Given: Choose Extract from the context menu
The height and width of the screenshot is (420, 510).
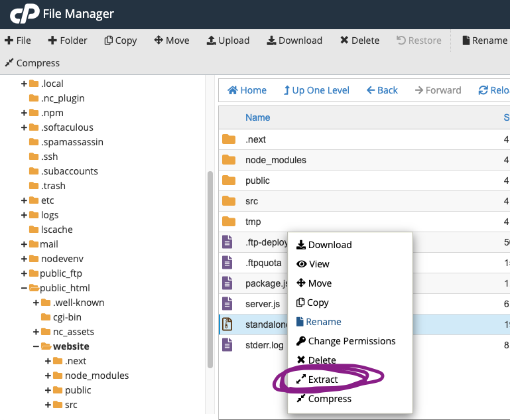Looking at the screenshot, I should click(x=317, y=380).
